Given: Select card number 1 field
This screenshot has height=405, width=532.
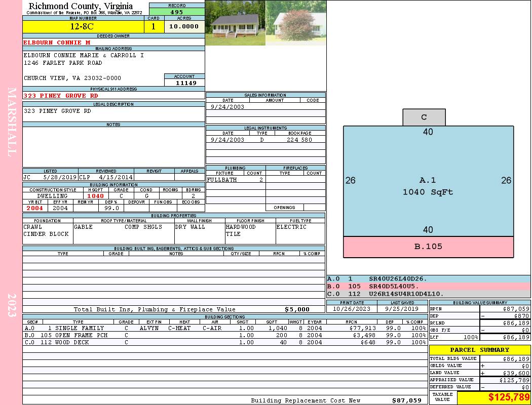Looking at the screenshot, I should click(154, 26).
